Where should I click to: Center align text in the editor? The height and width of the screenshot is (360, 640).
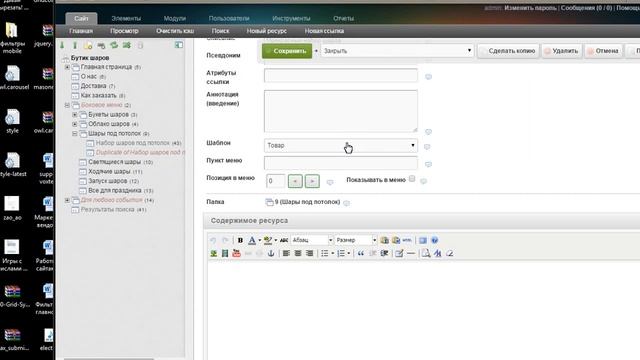click(298, 253)
